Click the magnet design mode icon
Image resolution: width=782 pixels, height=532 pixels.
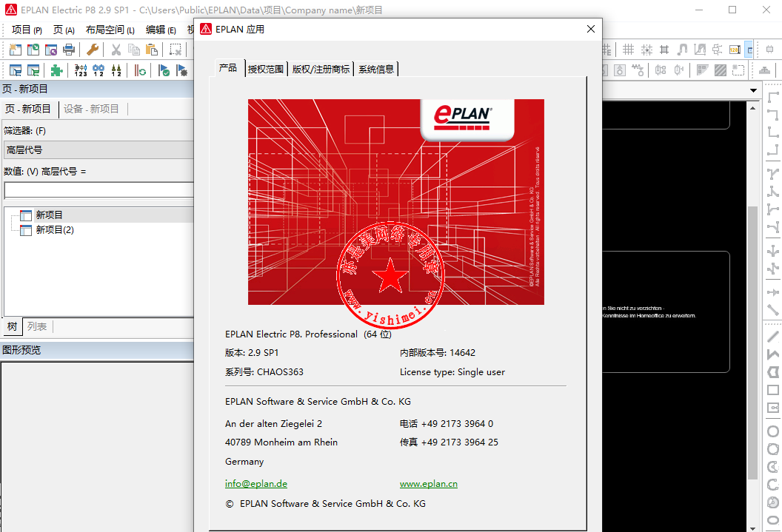tap(682, 50)
